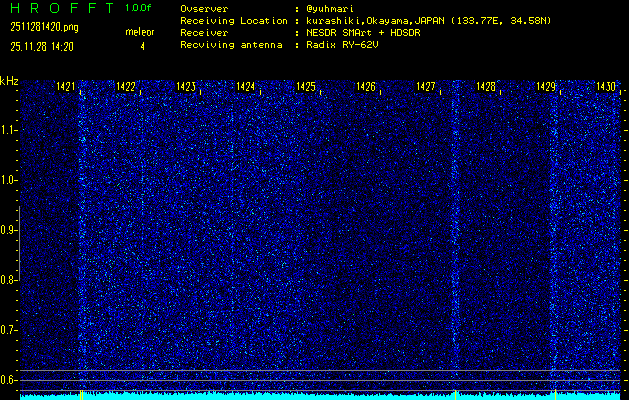Click the 1430 time label
The width and height of the screenshot is (629, 400).
click(606, 86)
